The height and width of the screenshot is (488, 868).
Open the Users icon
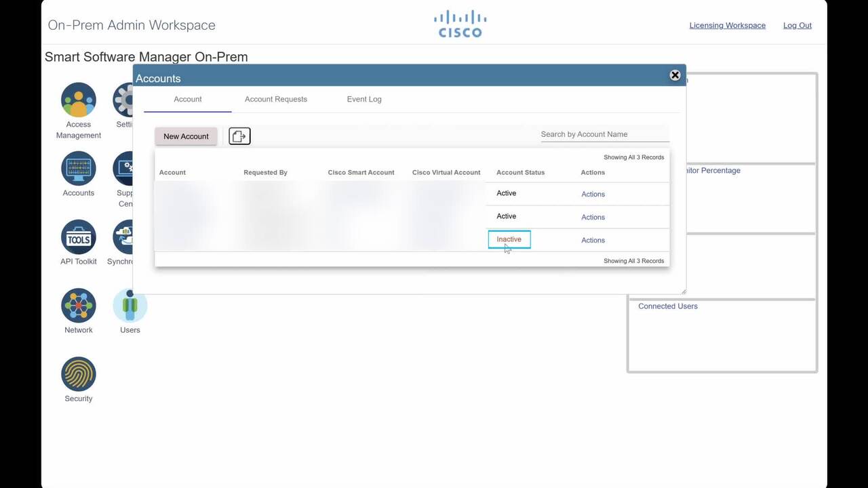coord(130,306)
